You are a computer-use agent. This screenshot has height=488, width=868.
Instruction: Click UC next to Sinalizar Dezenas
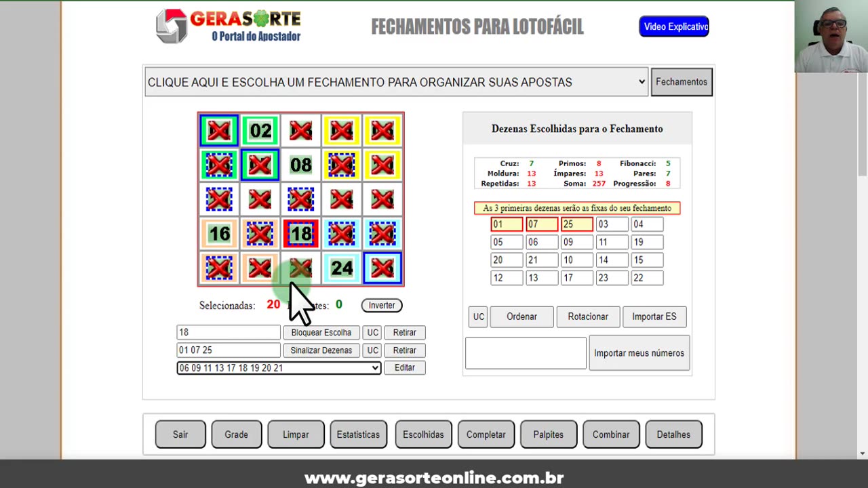372,350
